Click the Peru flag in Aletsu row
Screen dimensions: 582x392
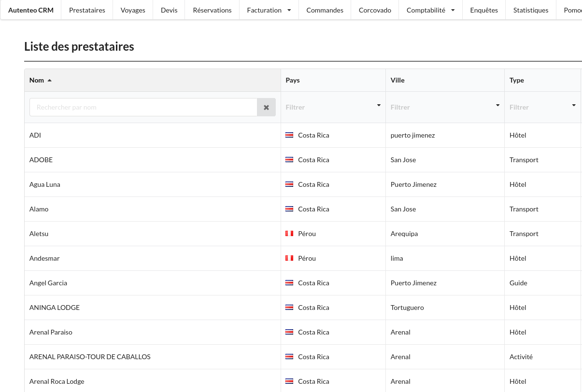coord(289,234)
